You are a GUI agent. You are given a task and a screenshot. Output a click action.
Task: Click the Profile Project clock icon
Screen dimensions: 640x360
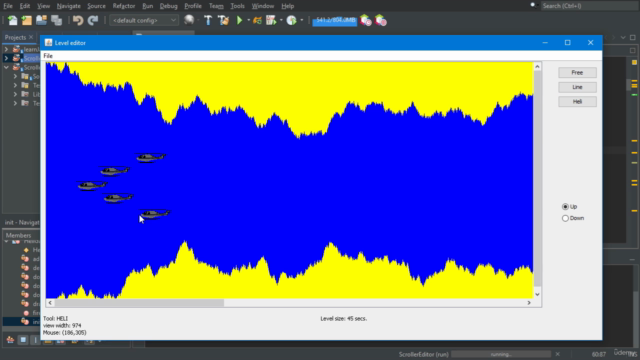(x=291, y=20)
